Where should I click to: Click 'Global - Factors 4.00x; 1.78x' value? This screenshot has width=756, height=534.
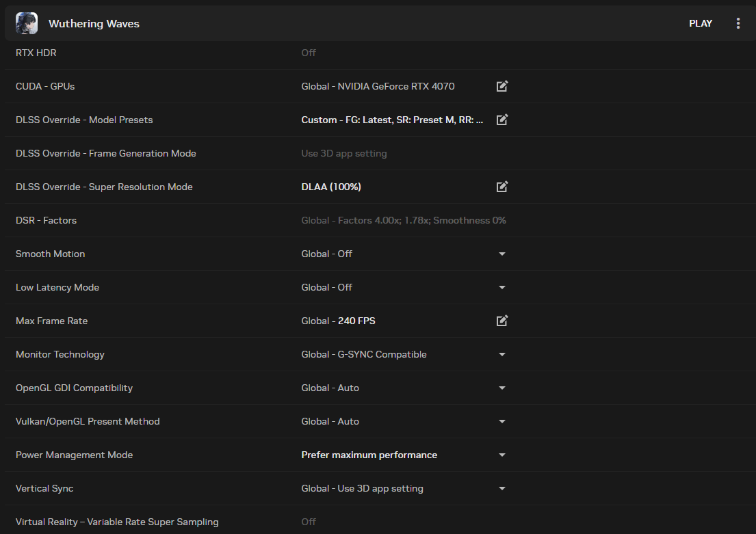404,220
